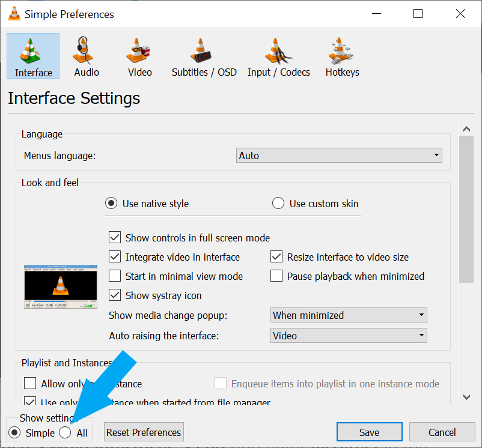The height and width of the screenshot is (448, 482).
Task: Select Use native style radio button
Action: pos(111,203)
